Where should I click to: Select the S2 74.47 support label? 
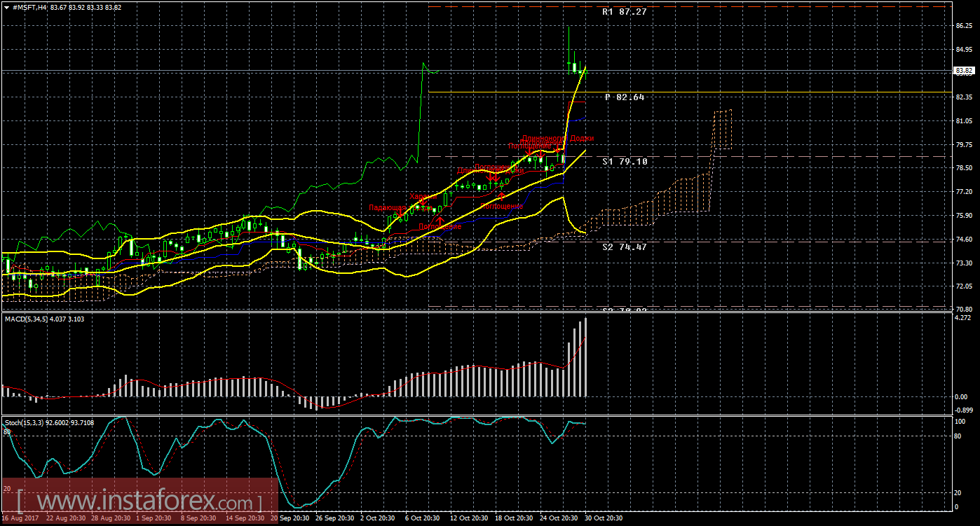[624, 247]
